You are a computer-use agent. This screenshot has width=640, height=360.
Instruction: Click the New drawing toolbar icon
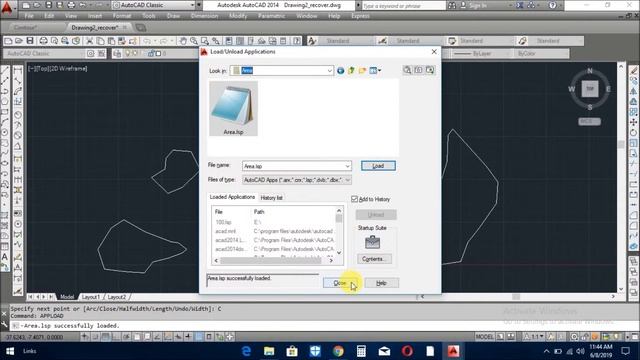click(x=8, y=41)
